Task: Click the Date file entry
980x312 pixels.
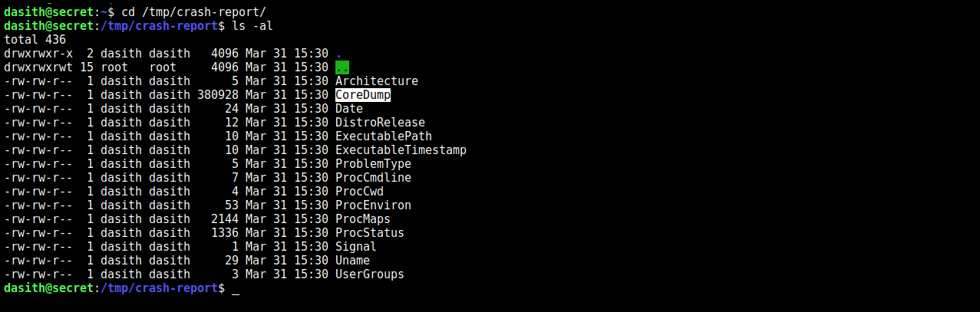Action: tap(349, 109)
